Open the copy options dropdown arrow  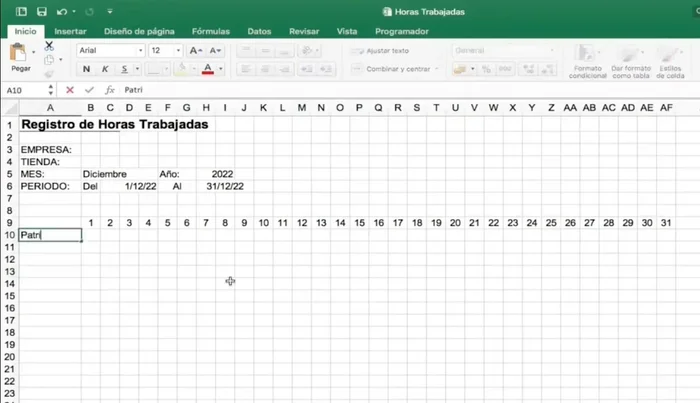(61, 59)
